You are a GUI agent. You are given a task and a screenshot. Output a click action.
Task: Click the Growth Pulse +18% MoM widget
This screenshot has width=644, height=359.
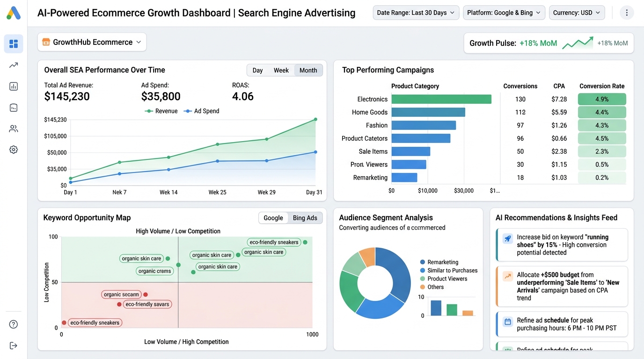click(x=549, y=43)
